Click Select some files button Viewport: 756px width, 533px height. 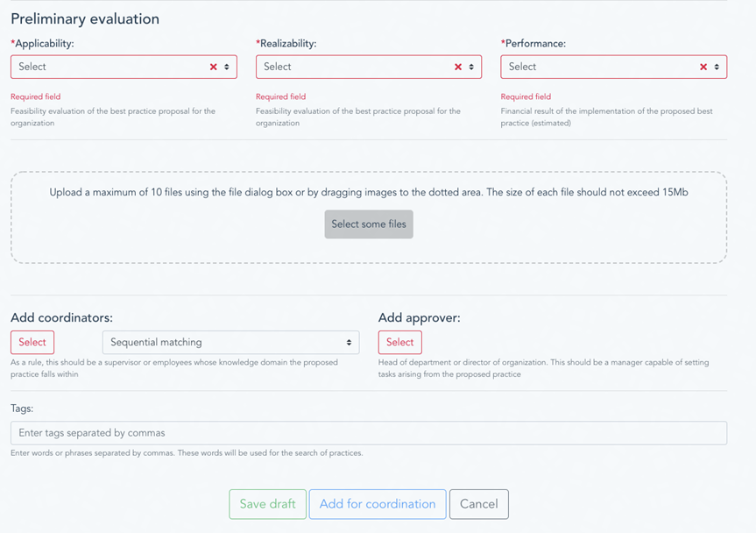(369, 224)
